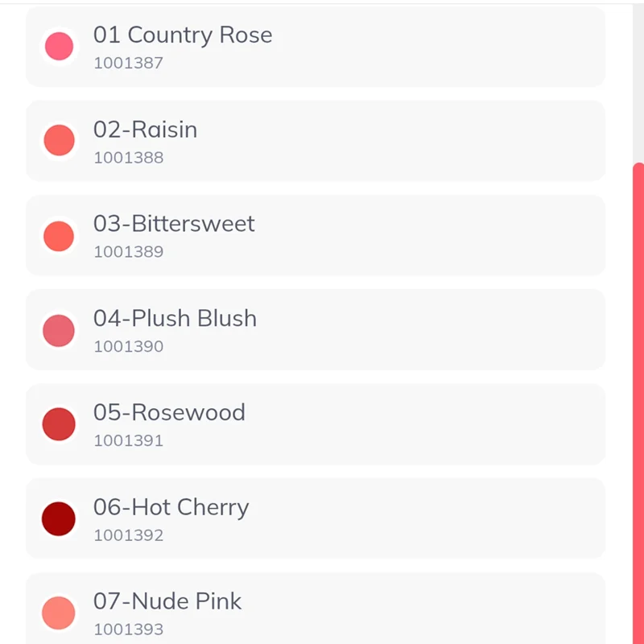Open the "04-Plush Blush" shade name

tap(175, 319)
